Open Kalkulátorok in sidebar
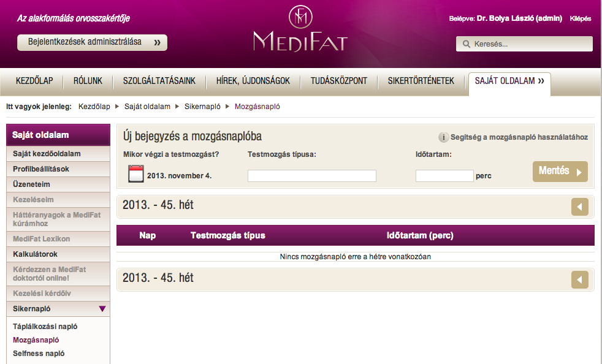The height and width of the screenshot is (364, 602). 58,254
